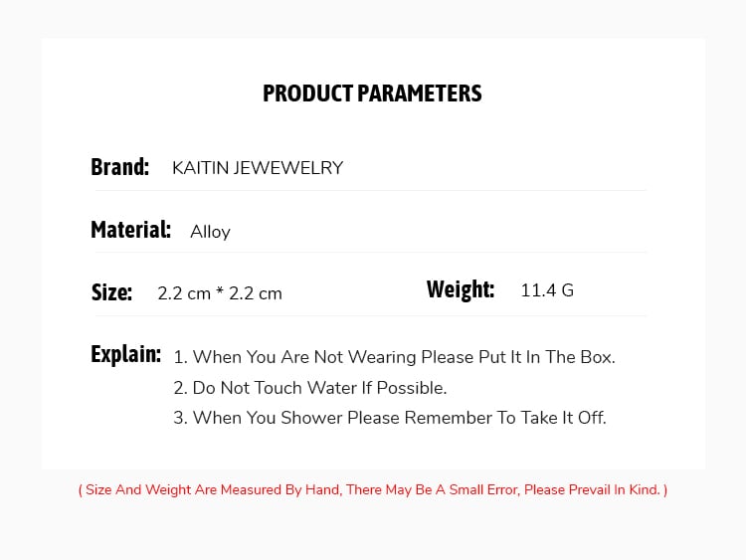The height and width of the screenshot is (560, 746).
Task: Select the Brand label
Action: [x=119, y=167]
